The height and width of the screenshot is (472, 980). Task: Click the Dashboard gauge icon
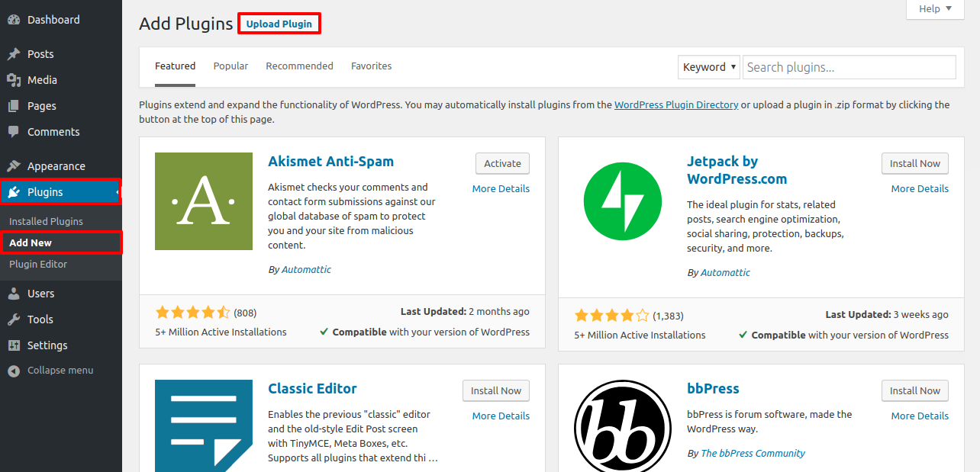[14, 20]
